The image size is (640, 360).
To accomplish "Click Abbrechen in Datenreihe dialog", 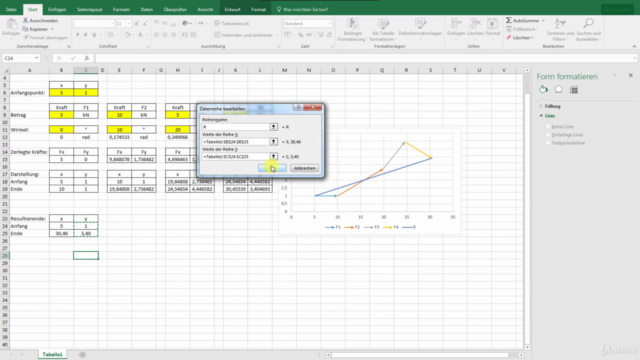I will (x=304, y=168).
